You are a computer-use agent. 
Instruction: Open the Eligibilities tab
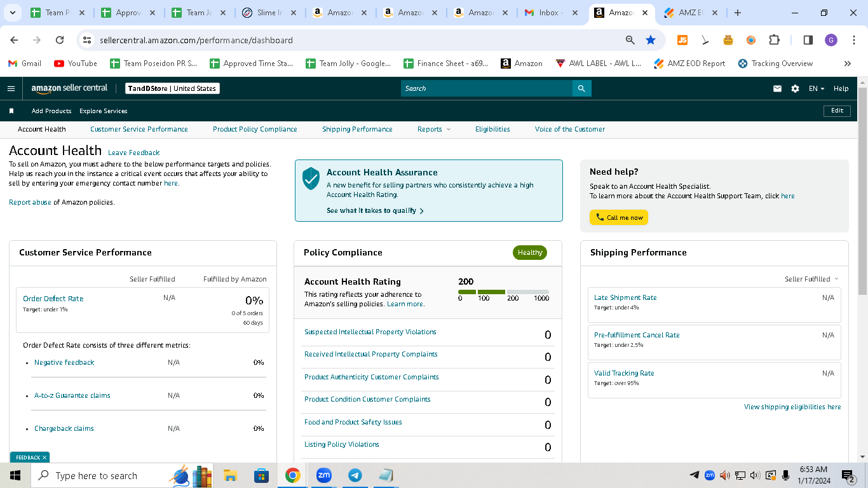[492, 129]
